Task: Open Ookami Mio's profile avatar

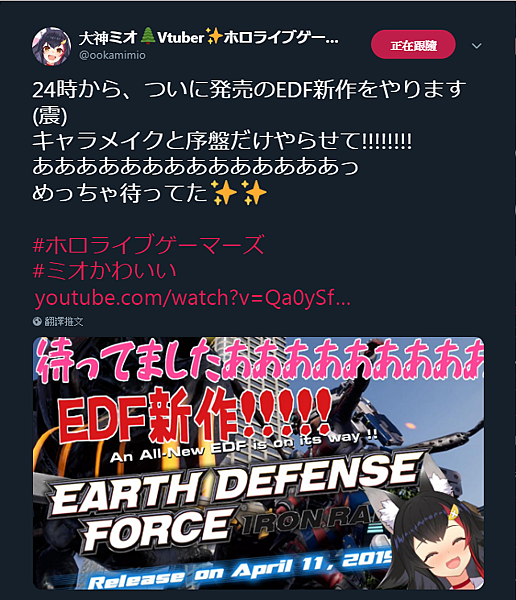Action: coord(51,46)
